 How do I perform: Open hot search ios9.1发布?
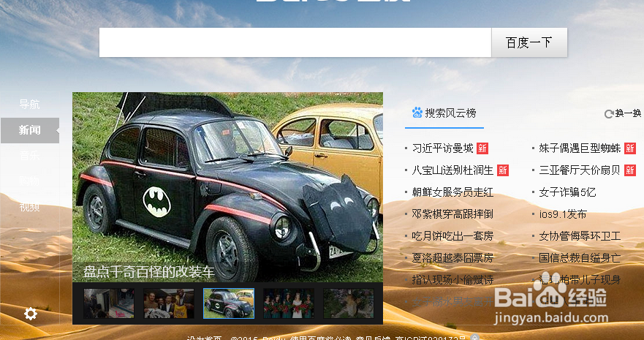click(563, 214)
